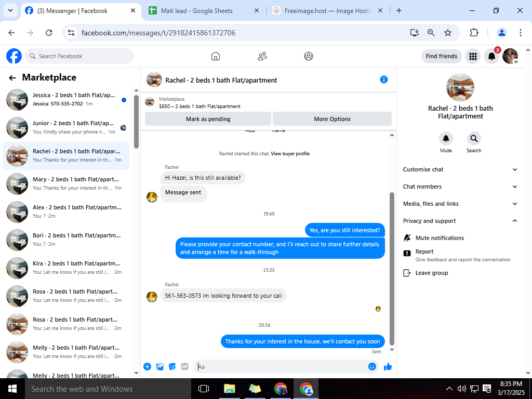Go to Home feed icon
Screen dimensions: 532x399
click(x=216, y=56)
